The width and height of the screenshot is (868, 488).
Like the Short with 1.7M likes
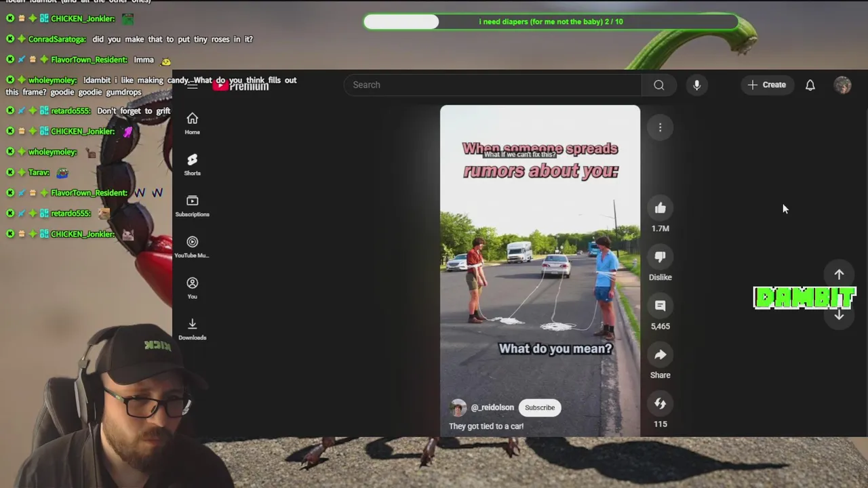(x=660, y=208)
